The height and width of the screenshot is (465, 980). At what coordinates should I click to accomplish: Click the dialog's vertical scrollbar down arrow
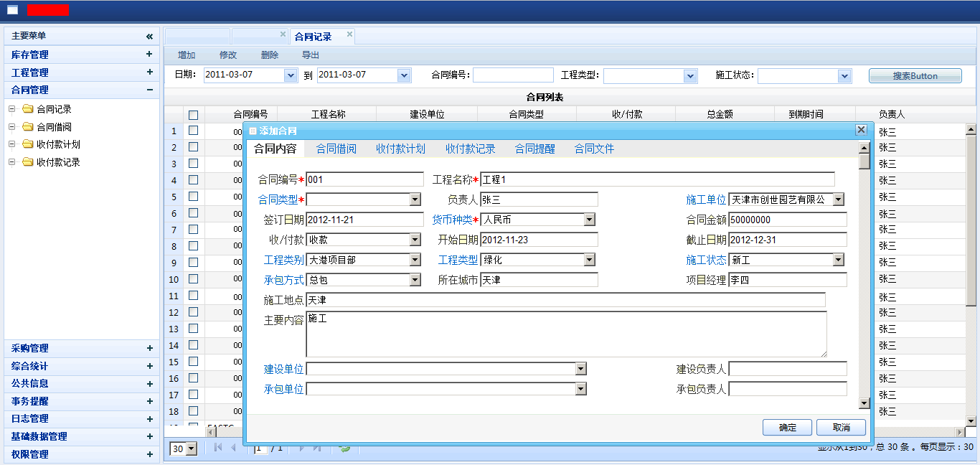click(864, 404)
